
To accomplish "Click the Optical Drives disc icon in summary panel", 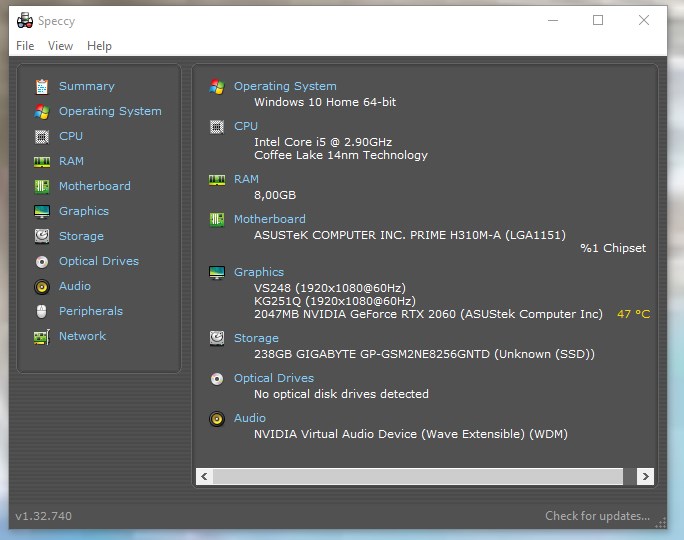I will click(x=217, y=379).
